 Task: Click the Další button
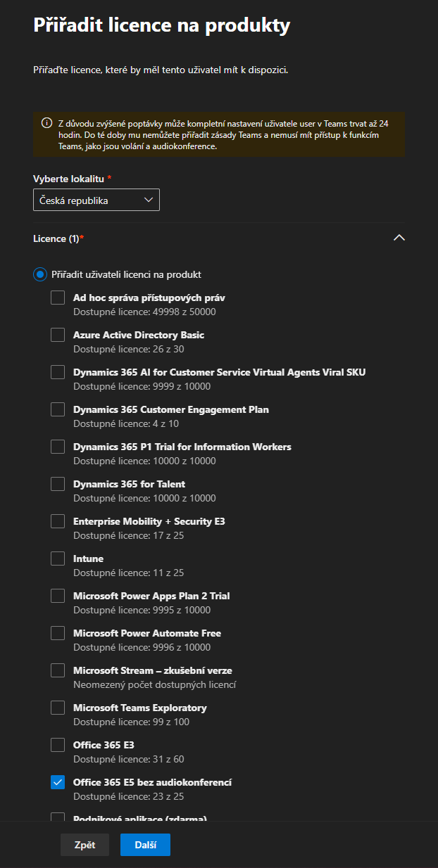point(145,845)
